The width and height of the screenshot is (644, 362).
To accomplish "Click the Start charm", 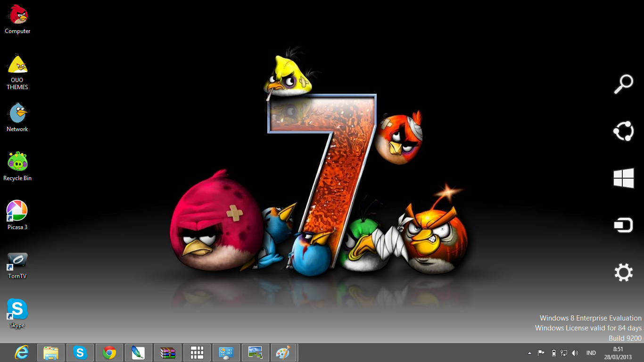I will click(x=623, y=178).
